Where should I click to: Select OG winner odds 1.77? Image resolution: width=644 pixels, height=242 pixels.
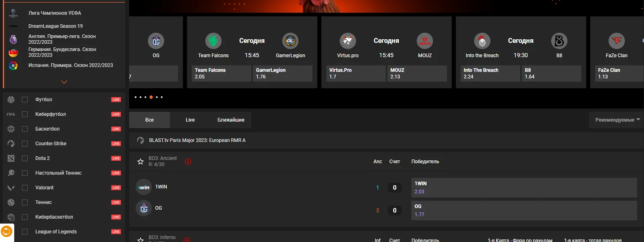click(524, 211)
